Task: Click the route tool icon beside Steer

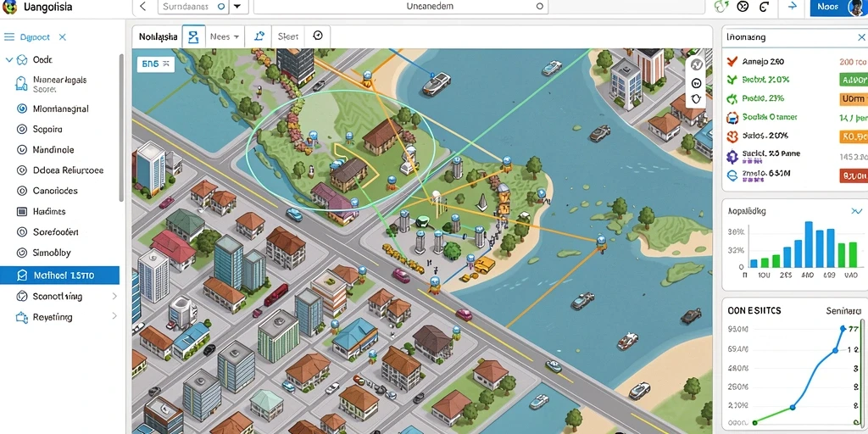Action: point(259,36)
